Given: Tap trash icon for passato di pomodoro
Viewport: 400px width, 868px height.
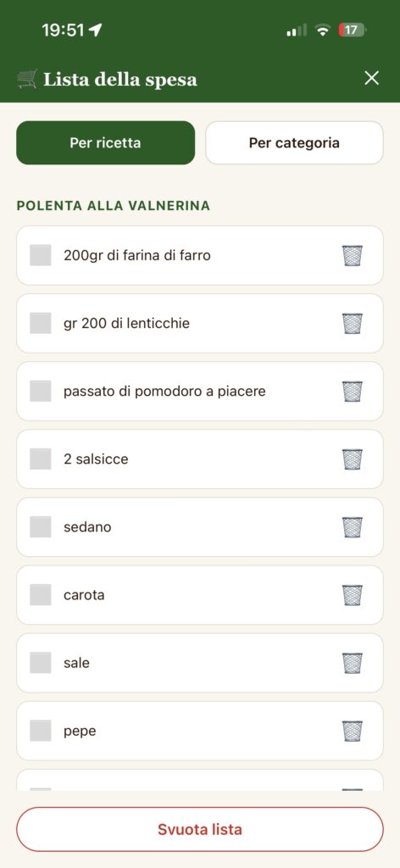Looking at the screenshot, I should 352,392.
